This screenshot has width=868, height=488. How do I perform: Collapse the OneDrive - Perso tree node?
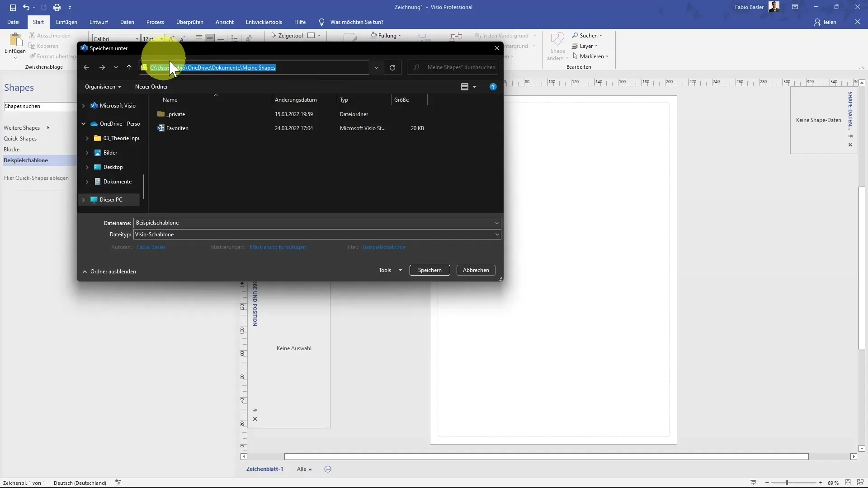click(83, 124)
